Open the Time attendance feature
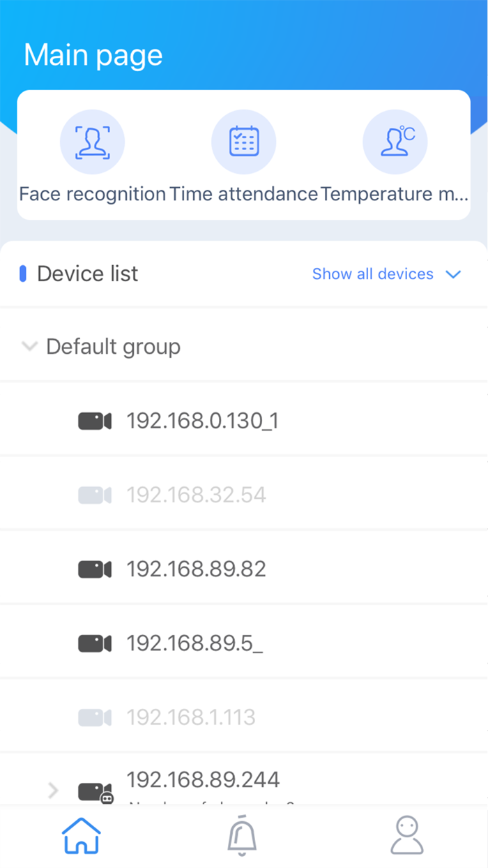This screenshot has height=868, width=488. tap(244, 142)
